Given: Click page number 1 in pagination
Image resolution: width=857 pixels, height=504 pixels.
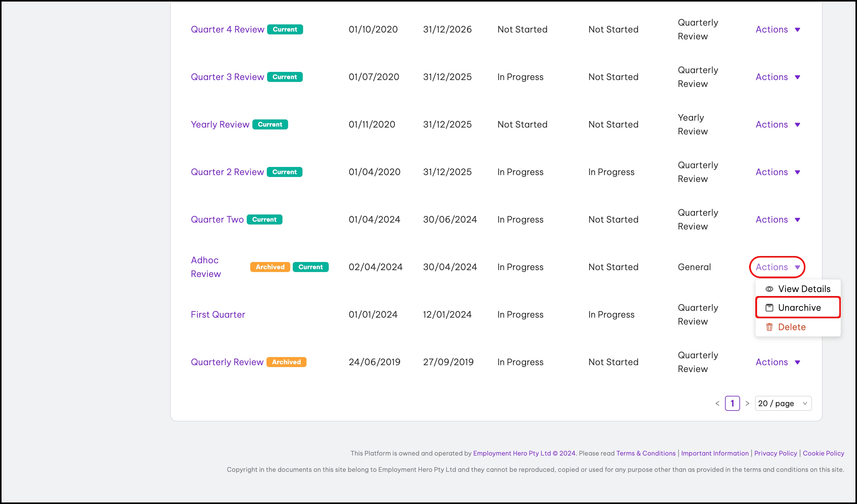Looking at the screenshot, I should pos(732,403).
